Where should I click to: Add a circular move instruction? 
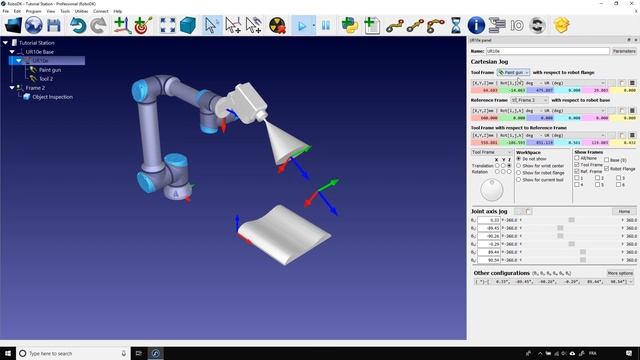tap(436, 26)
